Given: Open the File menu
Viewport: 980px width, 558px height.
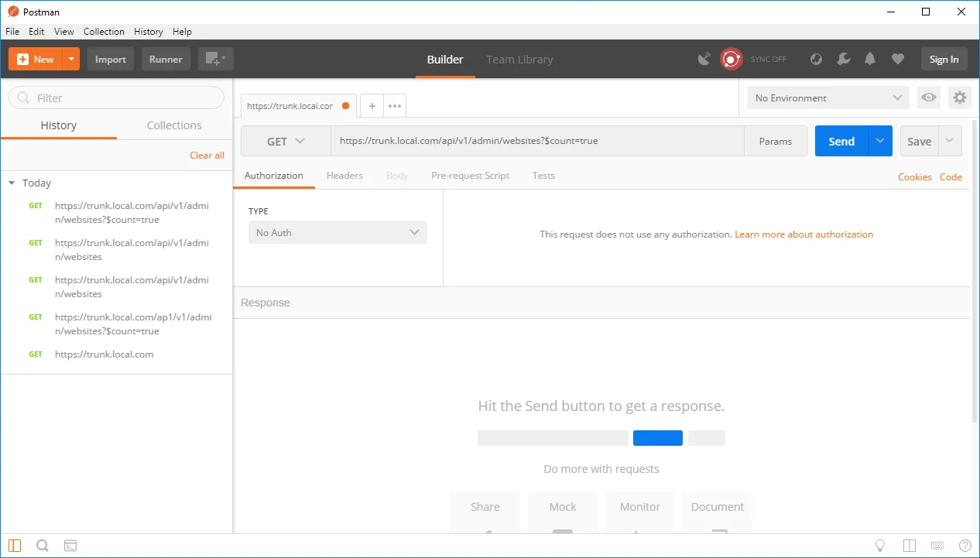Looking at the screenshot, I should coord(12,32).
